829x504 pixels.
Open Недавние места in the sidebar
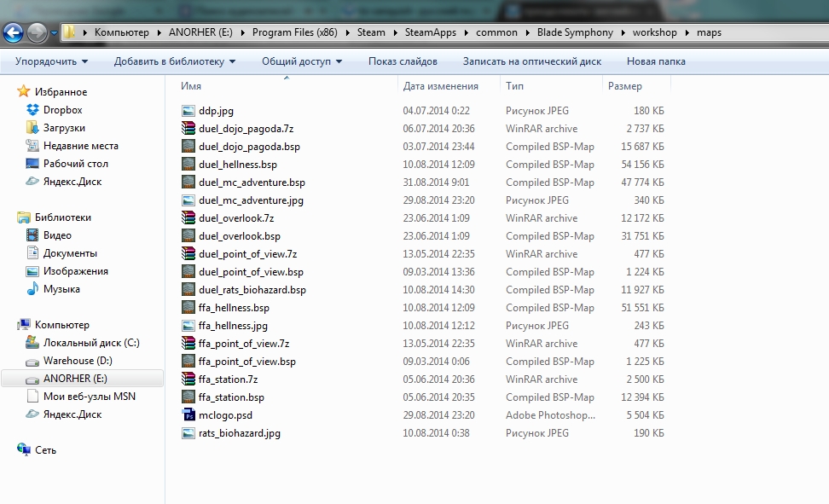pos(81,146)
